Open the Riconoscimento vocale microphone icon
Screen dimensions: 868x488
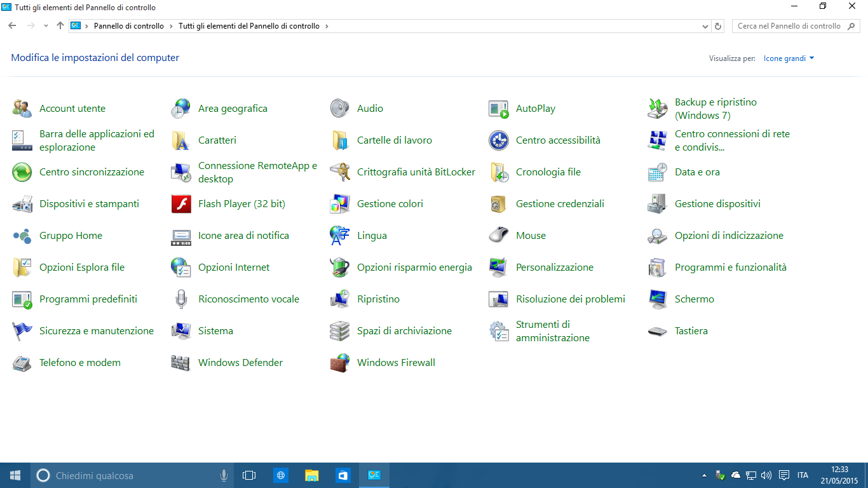[181, 299]
